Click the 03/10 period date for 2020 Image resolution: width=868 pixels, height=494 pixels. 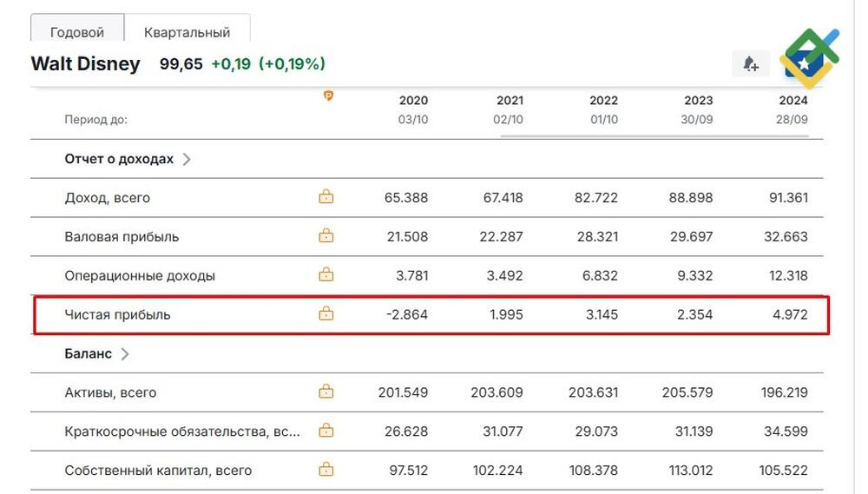tap(413, 120)
